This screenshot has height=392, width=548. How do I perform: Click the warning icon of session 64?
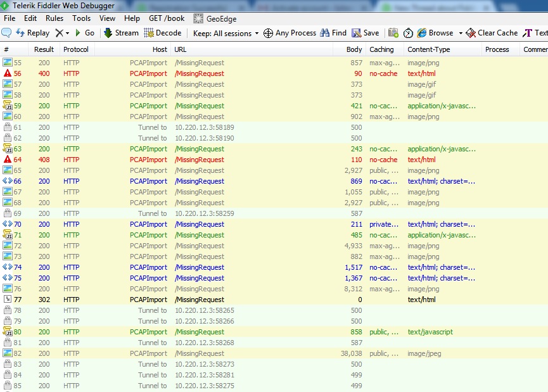[8, 160]
